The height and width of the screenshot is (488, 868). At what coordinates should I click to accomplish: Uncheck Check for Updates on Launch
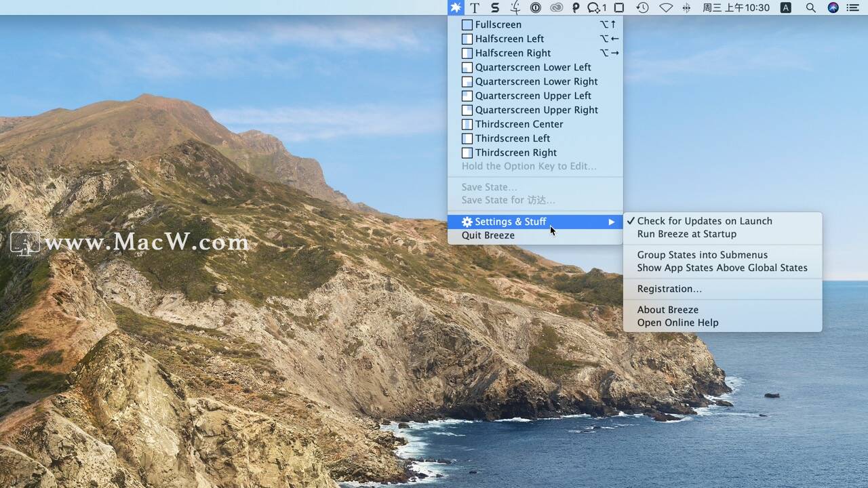point(722,221)
